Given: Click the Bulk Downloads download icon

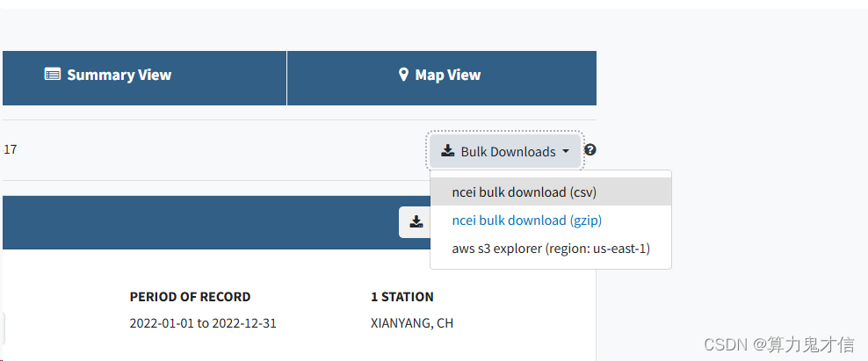Looking at the screenshot, I should click(x=447, y=150).
